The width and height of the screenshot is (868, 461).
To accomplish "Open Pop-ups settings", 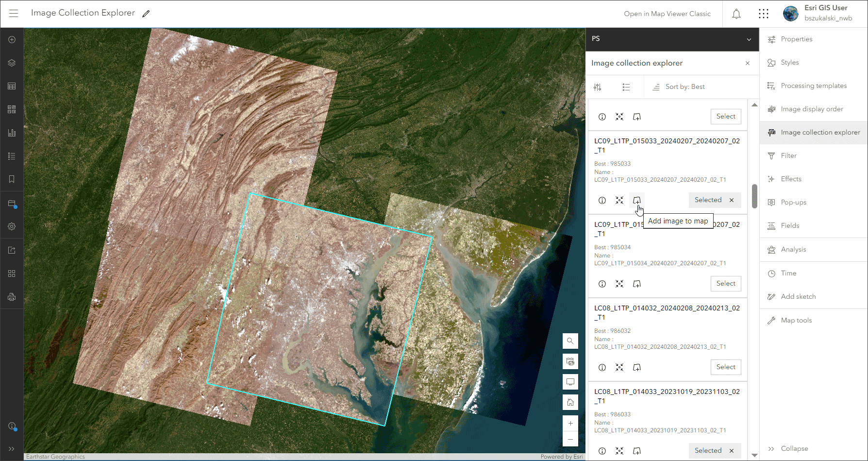I will [x=814, y=203].
